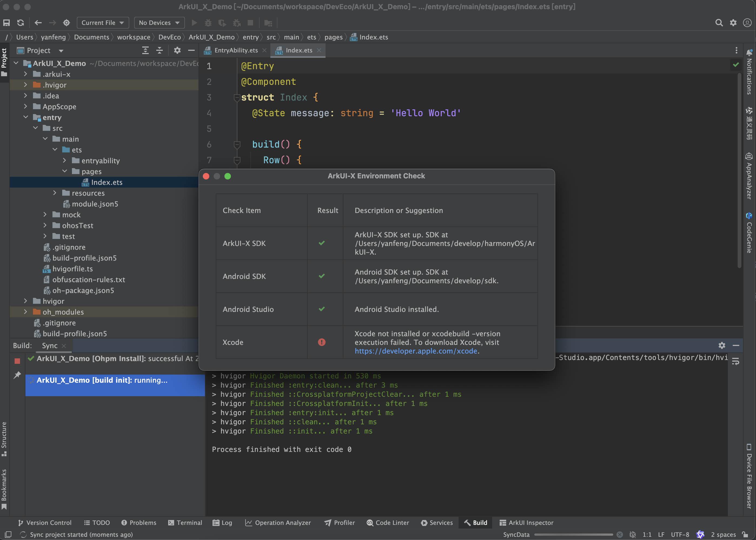
Task: Click the locate target icon in toolbar
Action: tap(67, 23)
